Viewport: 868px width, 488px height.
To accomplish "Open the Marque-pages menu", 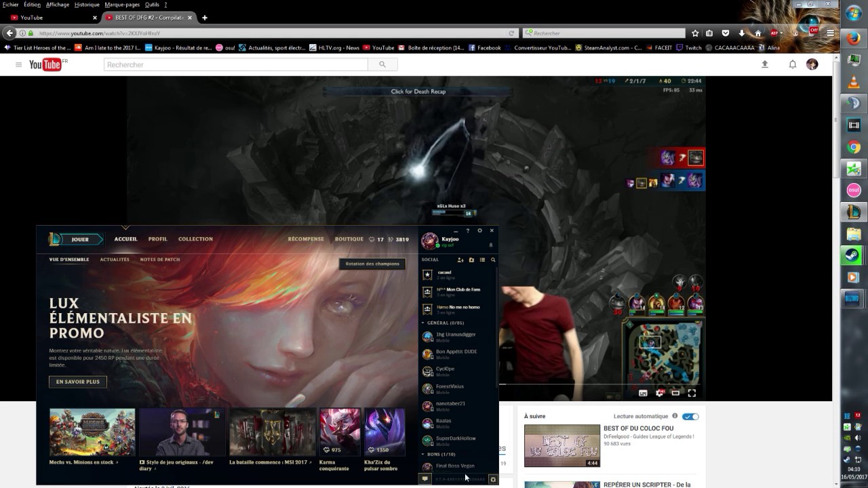I will (122, 4).
